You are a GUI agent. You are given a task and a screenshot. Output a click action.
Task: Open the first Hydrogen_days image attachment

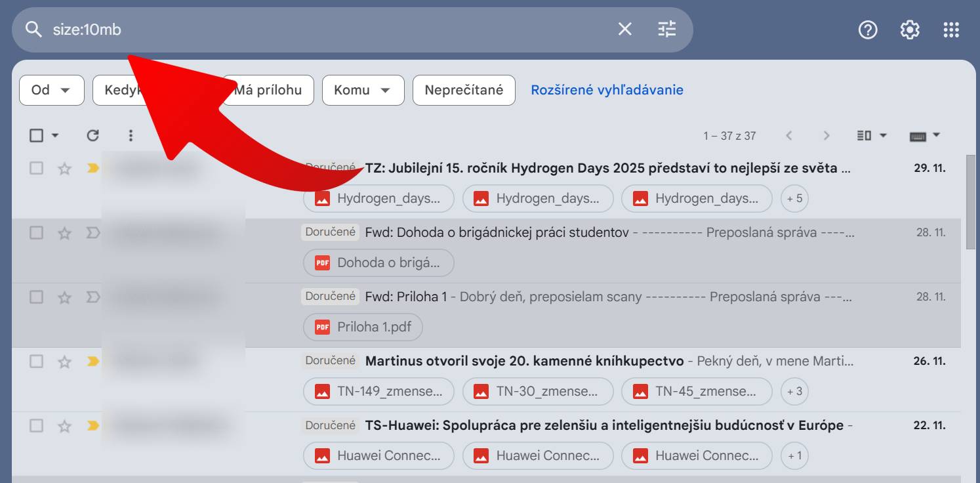[x=378, y=198]
